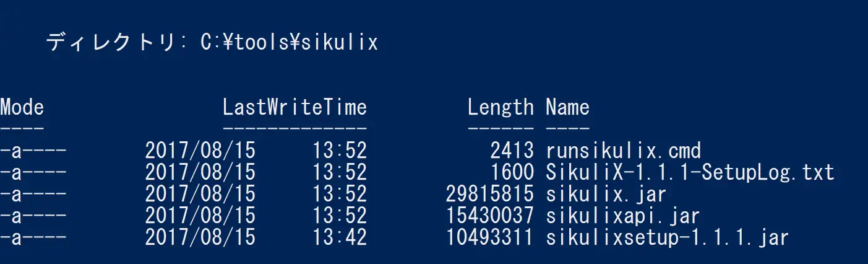Click the Name column header
Viewport: 868px width, 264px height.
(x=567, y=107)
